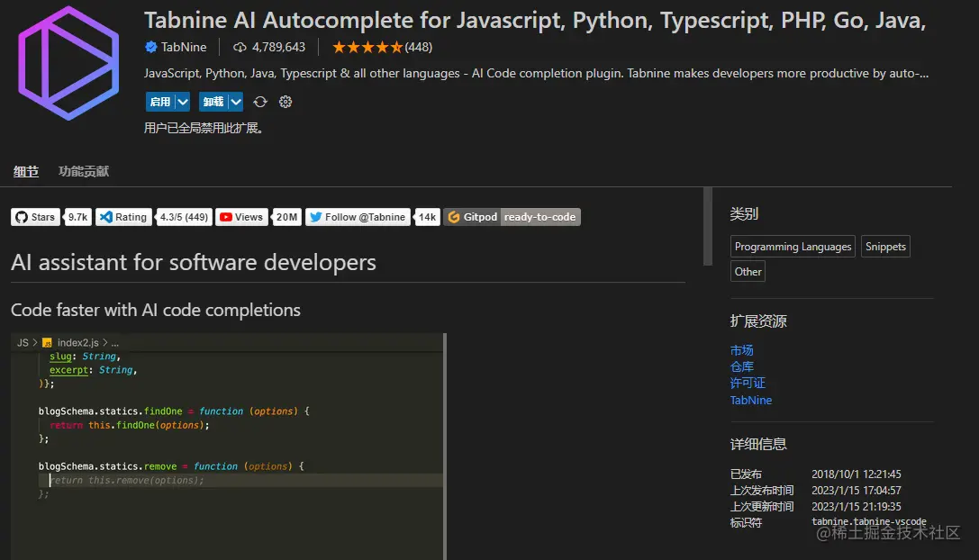The image size is (979, 560).
Task: Click the 详细信息 (More Info) heading
Action: pos(758,444)
